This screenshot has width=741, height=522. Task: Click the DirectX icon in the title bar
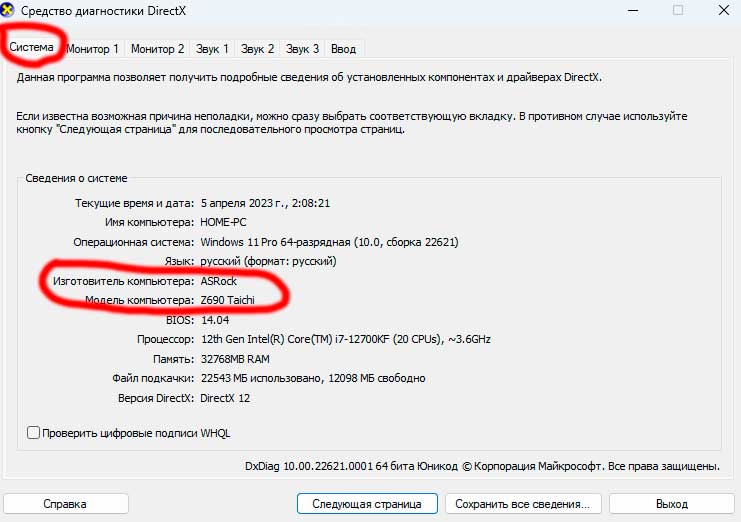click(10, 10)
